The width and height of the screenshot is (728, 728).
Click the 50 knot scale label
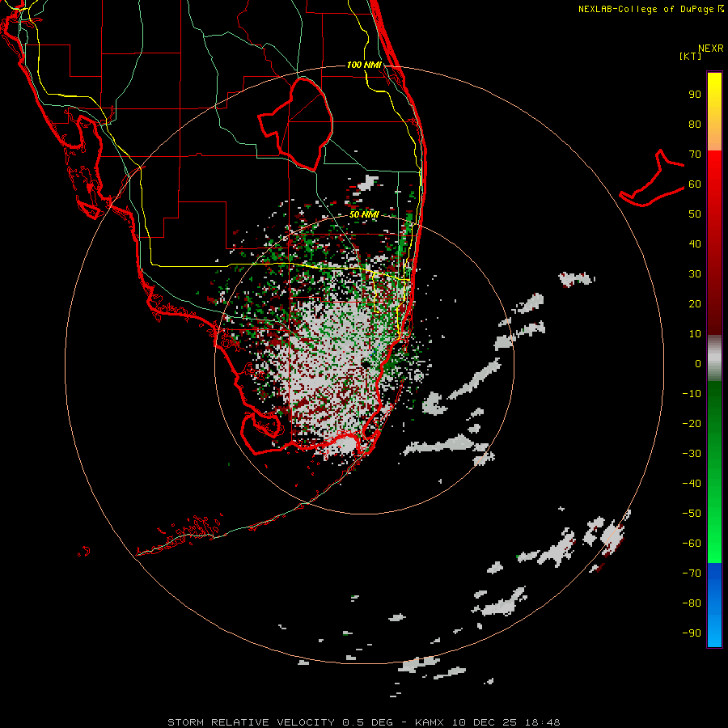(695, 214)
